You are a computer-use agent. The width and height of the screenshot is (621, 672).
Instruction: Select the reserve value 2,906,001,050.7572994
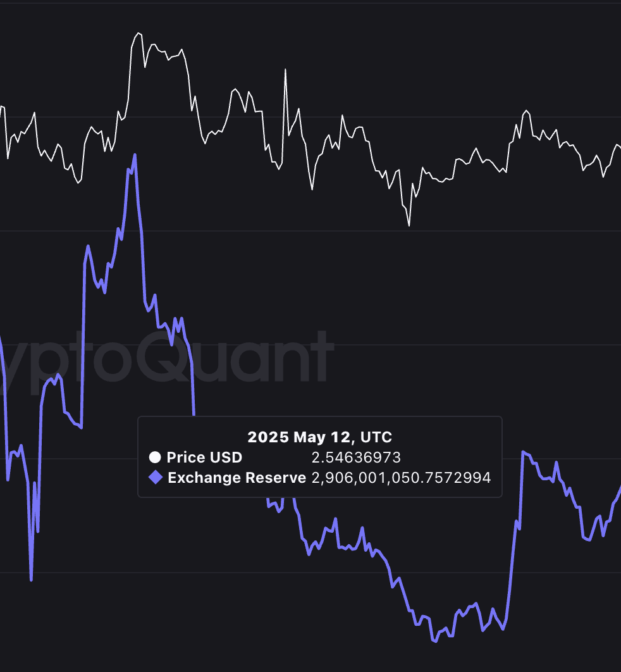402,478
